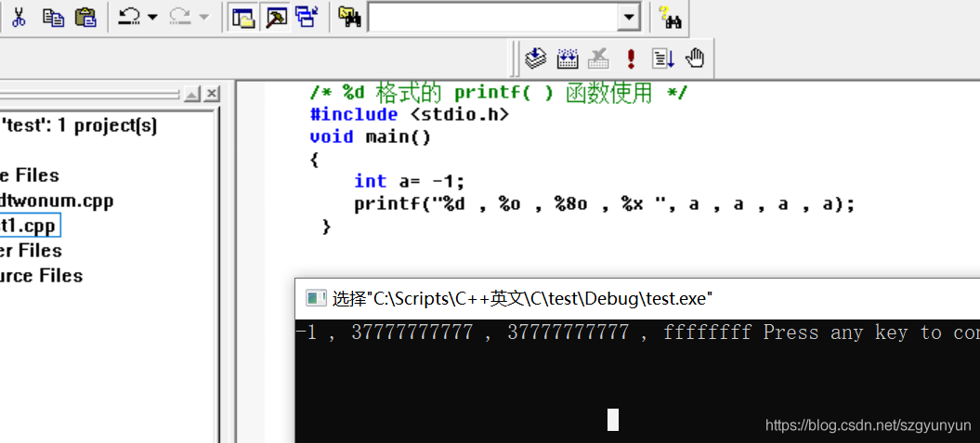Viewport: 980px width, 443px height.
Task: Open the Window List icon
Action: pos(307,17)
